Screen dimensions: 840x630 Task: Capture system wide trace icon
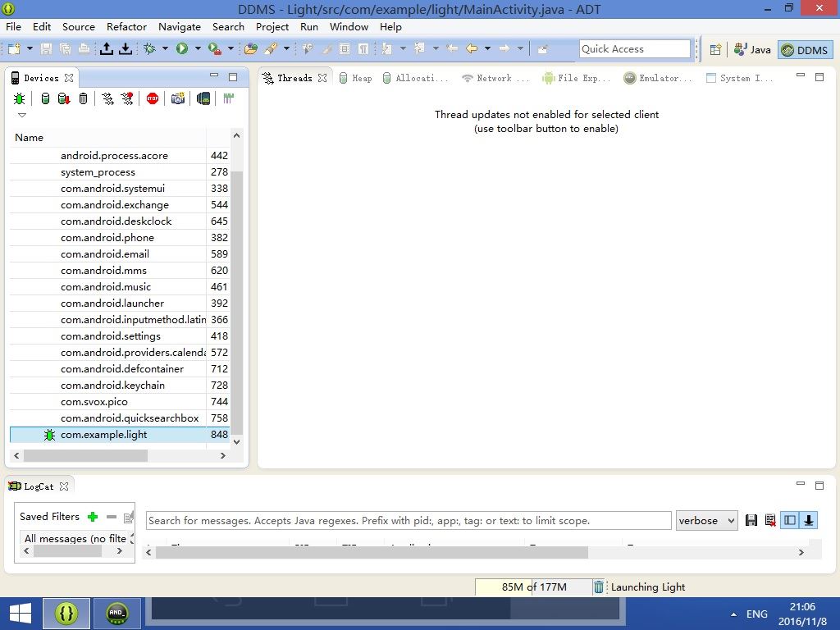229,98
